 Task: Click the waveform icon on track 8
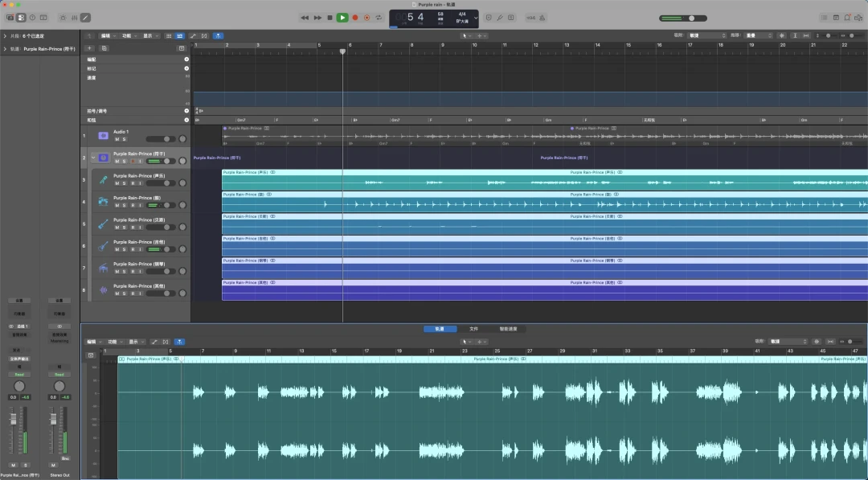(x=103, y=290)
